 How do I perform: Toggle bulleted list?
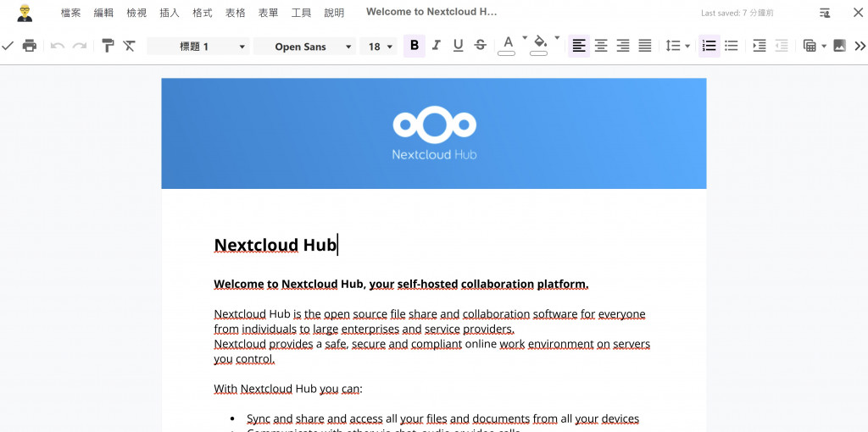click(732, 46)
